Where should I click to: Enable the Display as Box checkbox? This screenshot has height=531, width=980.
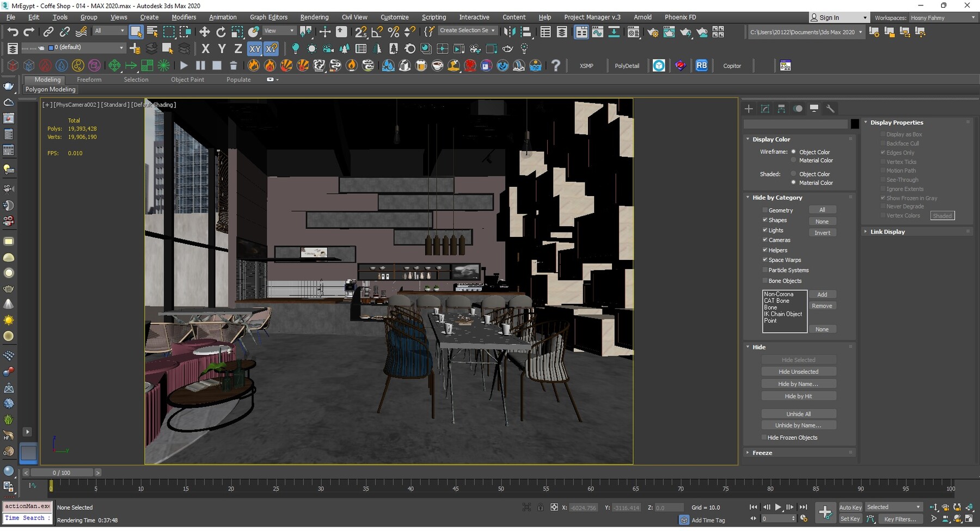(883, 134)
